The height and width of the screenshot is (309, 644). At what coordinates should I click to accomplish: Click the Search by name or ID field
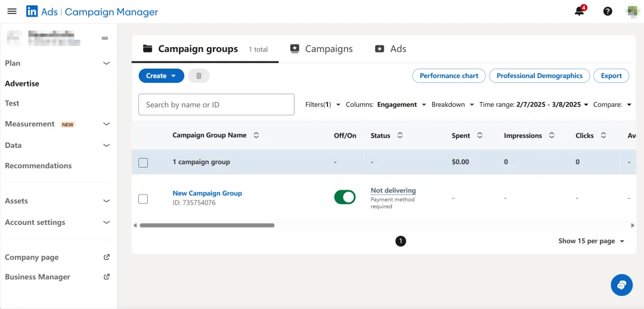216,104
